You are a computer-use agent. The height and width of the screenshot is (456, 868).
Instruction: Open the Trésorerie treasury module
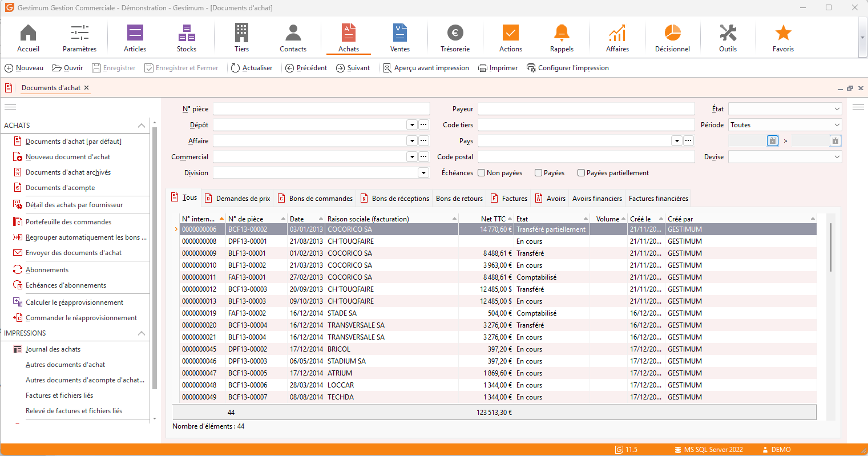[455, 38]
